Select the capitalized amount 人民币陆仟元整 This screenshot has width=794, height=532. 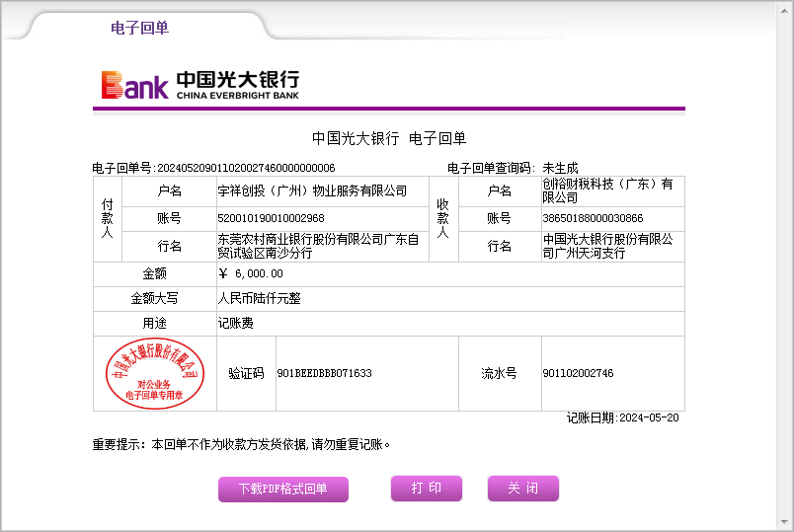(259, 298)
